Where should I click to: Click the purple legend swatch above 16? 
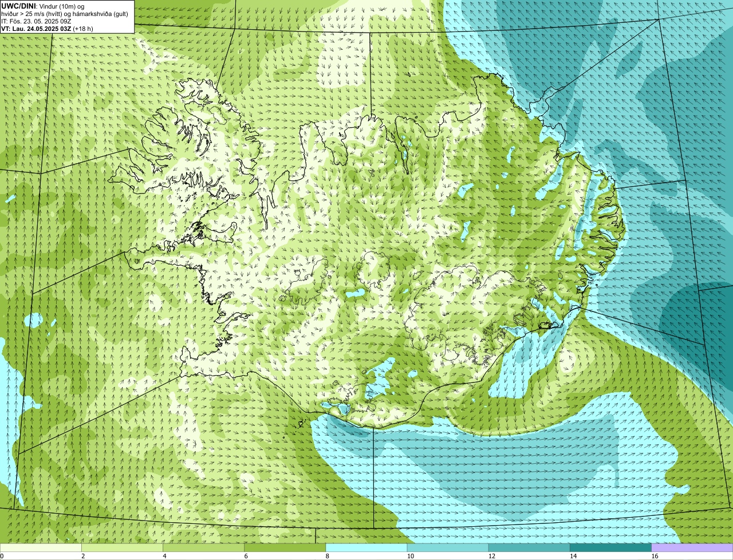coord(692,547)
